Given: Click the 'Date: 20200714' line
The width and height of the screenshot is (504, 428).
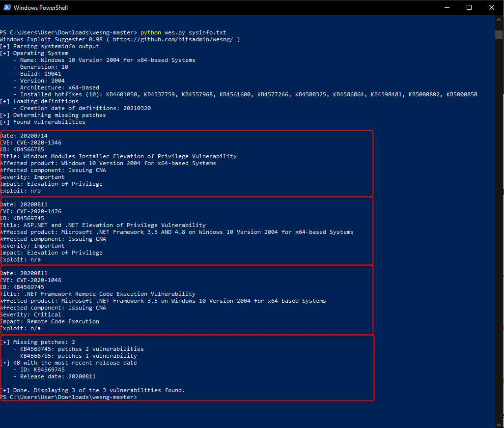Looking at the screenshot, I should coord(24,136).
